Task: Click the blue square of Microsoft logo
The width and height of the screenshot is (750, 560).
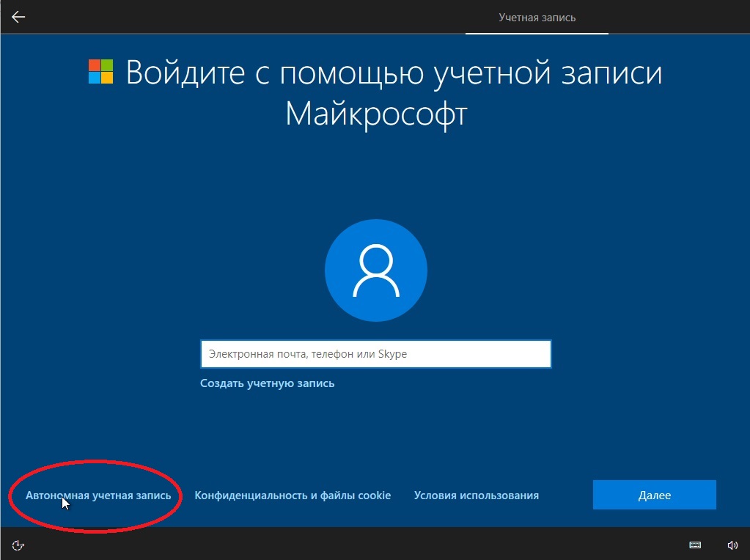Action: pos(95,79)
